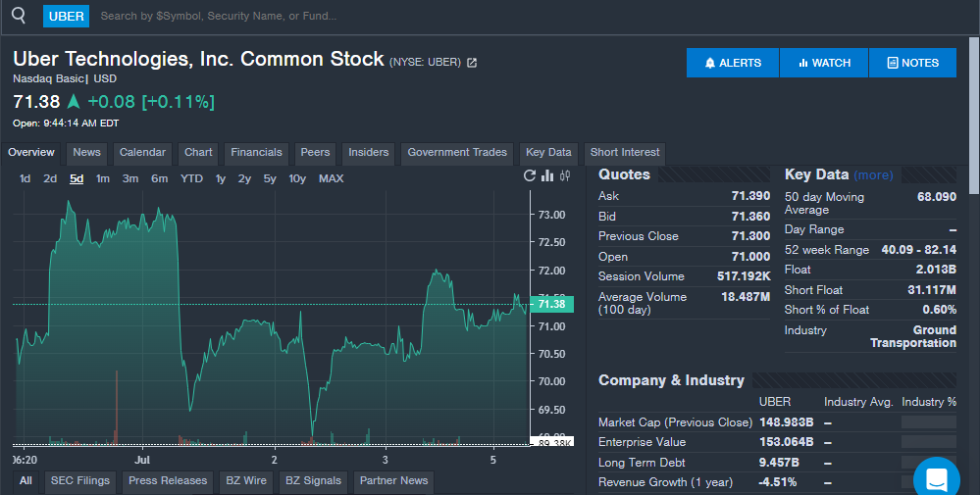Set chart range to 1d
The height and width of the screenshot is (495, 980).
(x=25, y=178)
